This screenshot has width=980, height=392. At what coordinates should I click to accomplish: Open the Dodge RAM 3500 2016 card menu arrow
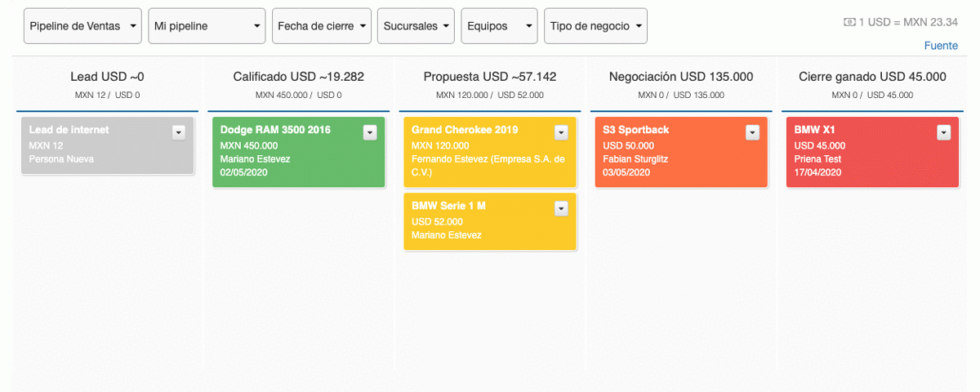coord(370,132)
